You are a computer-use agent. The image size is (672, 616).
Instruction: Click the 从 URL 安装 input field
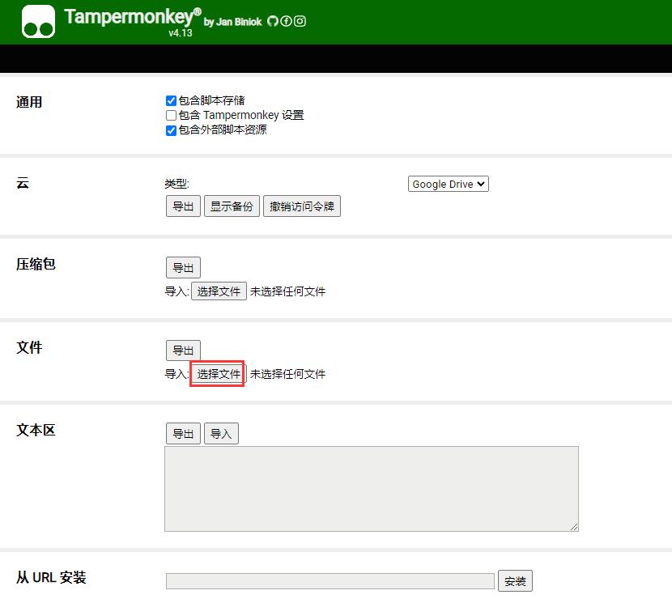coord(330,581)
